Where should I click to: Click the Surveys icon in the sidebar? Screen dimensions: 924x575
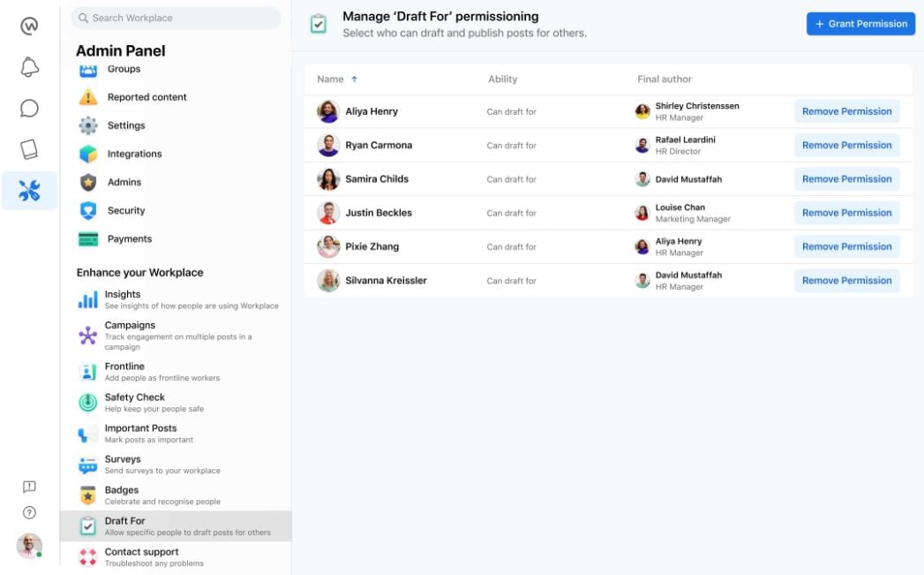click(87, 464)
